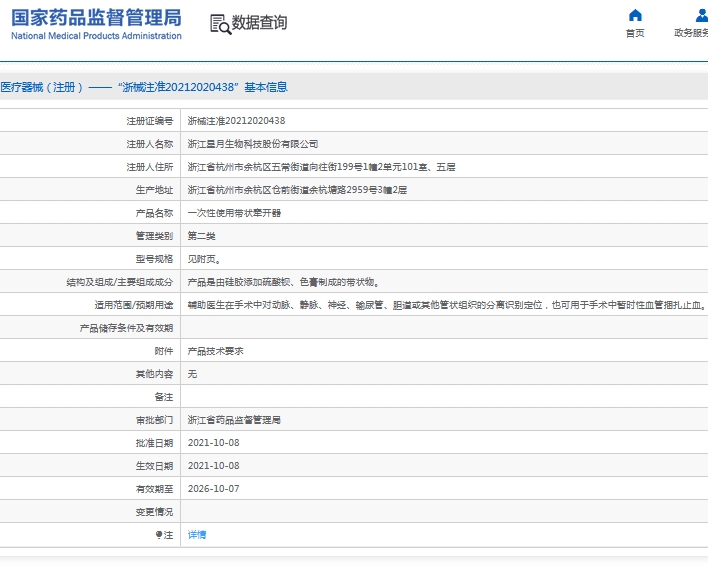Image resolution: width=708 pixels, height=569 pixels.
Task: Click the National Medical Products Administration subtitle
Action: click(x=96, y=36)
